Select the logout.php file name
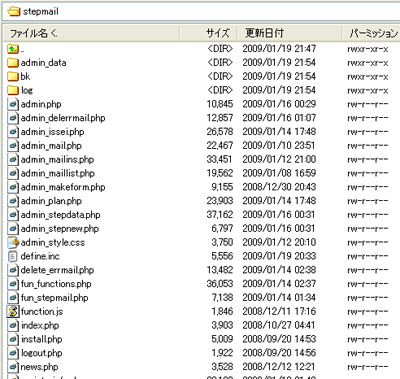 [42, 353]
